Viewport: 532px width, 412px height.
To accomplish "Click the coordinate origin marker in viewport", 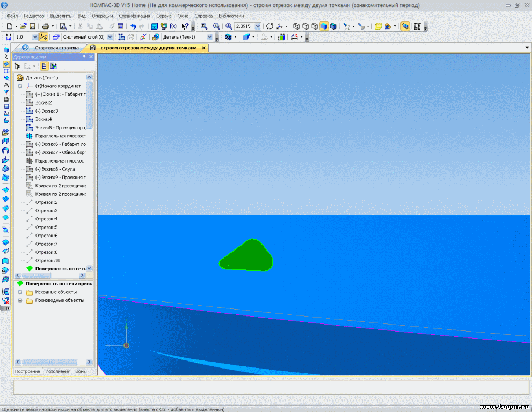I will point(127,345).
